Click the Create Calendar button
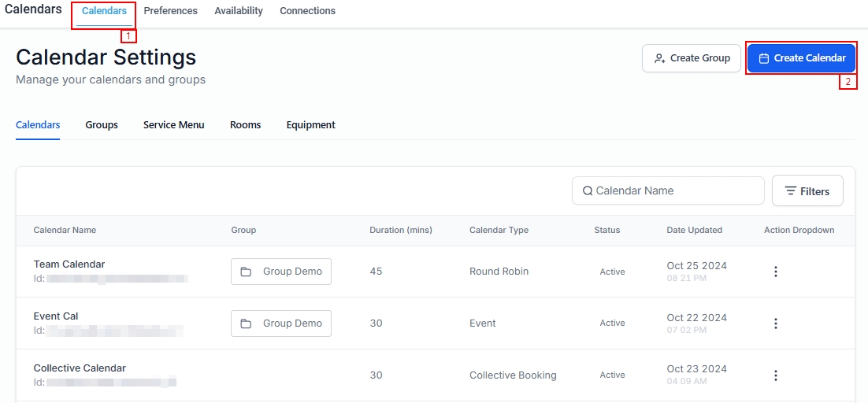868x403 pixels. click(x=801, y=58)
